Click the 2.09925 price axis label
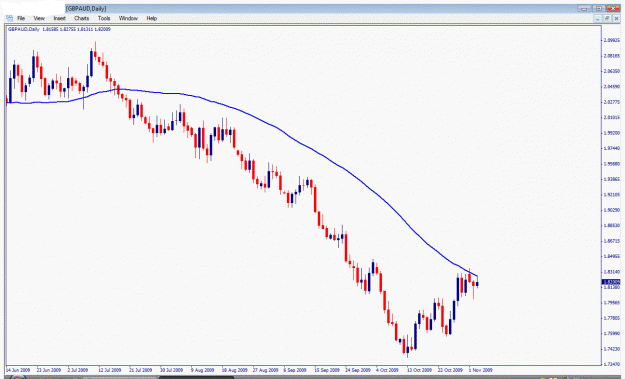Screen dimensions: 625x379 (x=612, y=40)
